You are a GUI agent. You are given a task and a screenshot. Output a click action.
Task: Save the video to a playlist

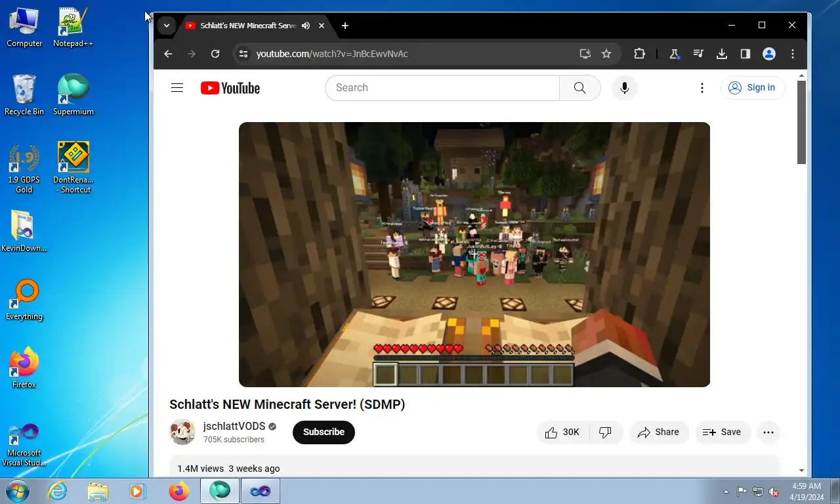(x=722, y=432)
